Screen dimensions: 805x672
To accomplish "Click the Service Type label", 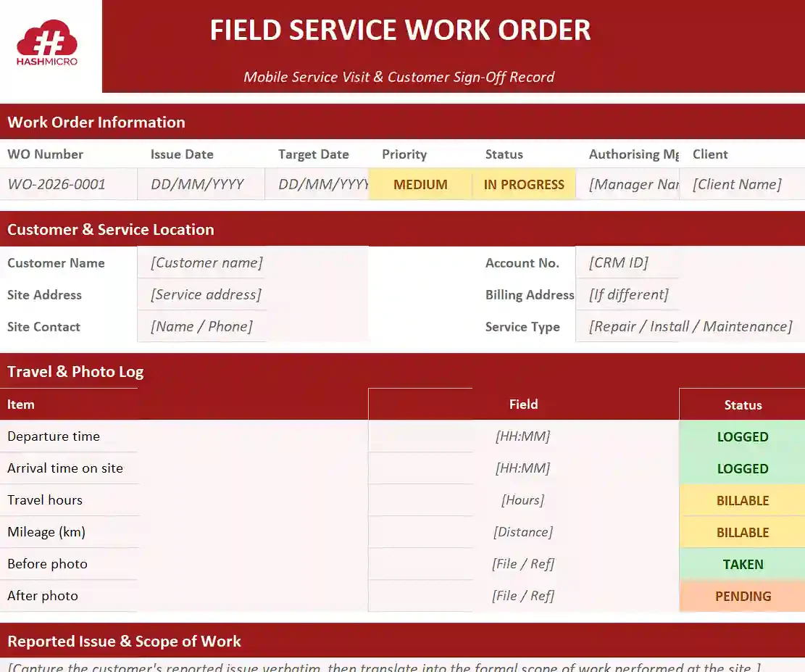I will [x=522, y=327].
